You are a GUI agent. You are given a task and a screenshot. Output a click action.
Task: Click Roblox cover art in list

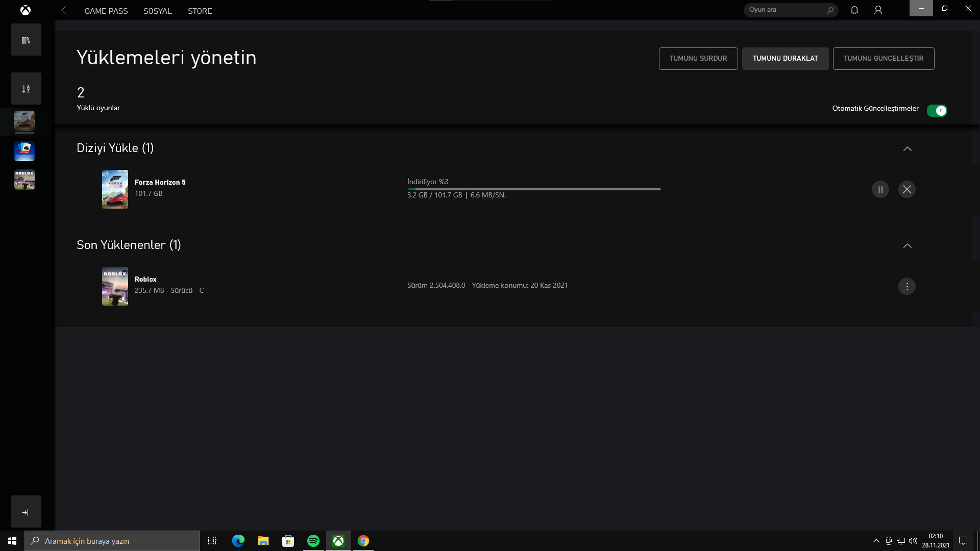(x=115, y=286)
